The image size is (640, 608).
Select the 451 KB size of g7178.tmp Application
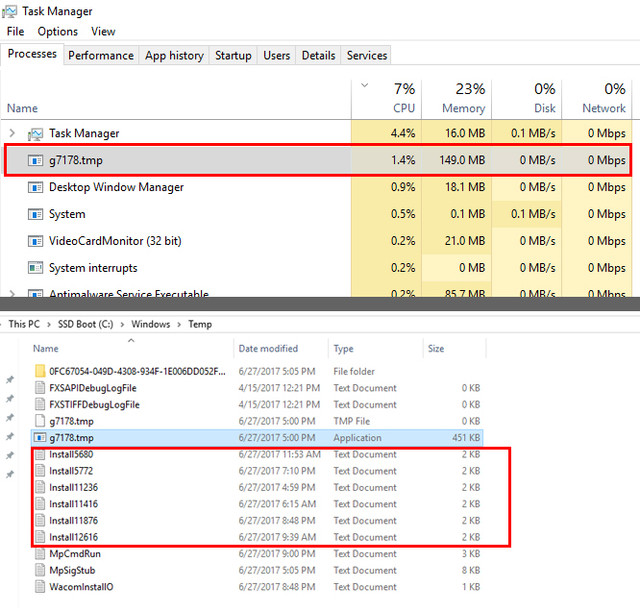coord(466,438)
